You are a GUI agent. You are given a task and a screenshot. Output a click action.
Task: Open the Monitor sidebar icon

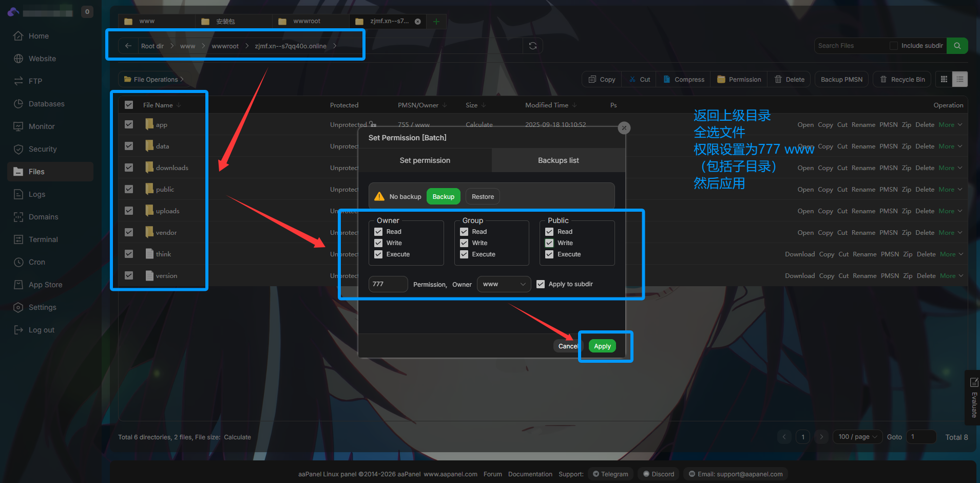click(18, 126)
